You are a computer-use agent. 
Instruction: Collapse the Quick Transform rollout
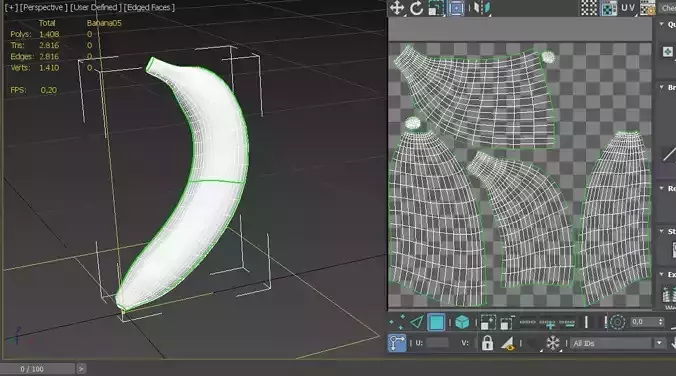662,24
